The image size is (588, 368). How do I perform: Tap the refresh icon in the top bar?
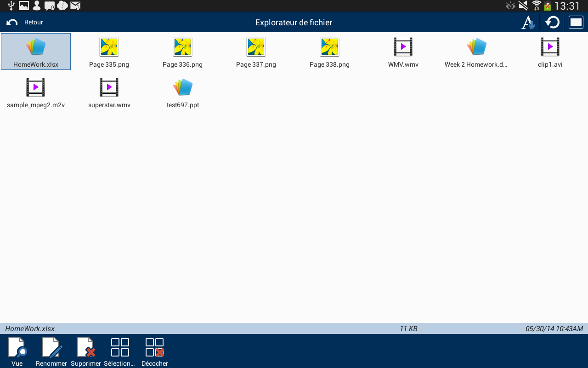[x=552, y=22]
